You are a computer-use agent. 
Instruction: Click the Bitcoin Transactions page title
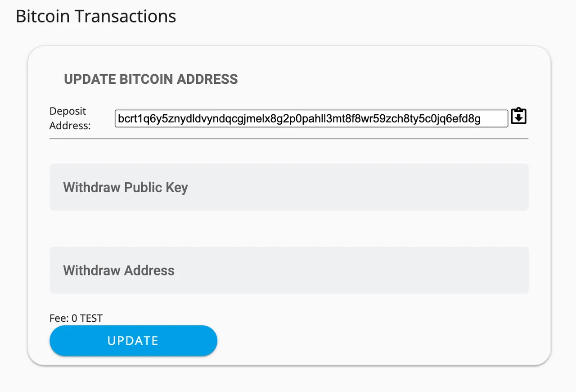[96, 16]
